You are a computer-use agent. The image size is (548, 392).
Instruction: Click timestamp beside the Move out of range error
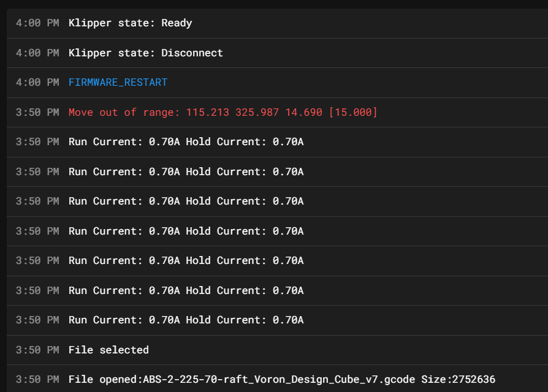(x=37, y=112)
